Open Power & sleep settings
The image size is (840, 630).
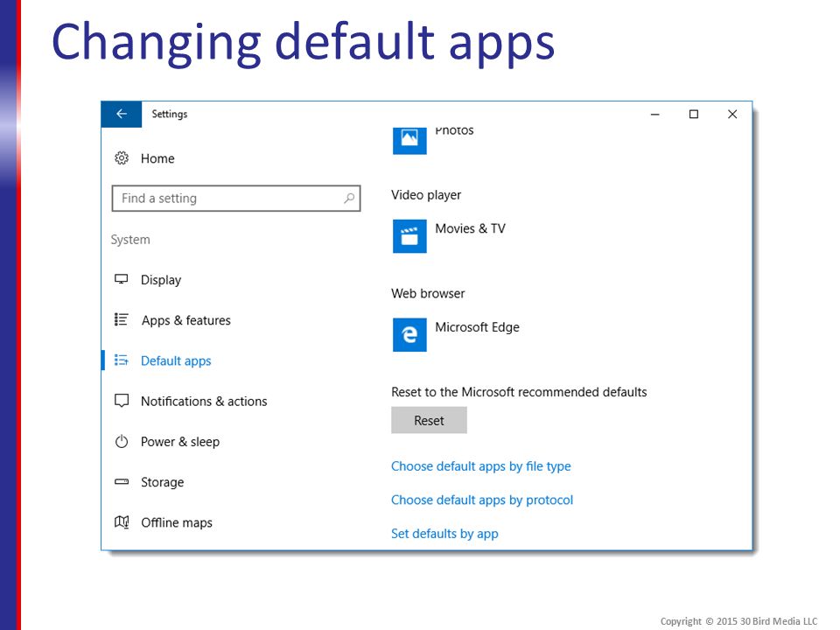(x=180, y=442)
